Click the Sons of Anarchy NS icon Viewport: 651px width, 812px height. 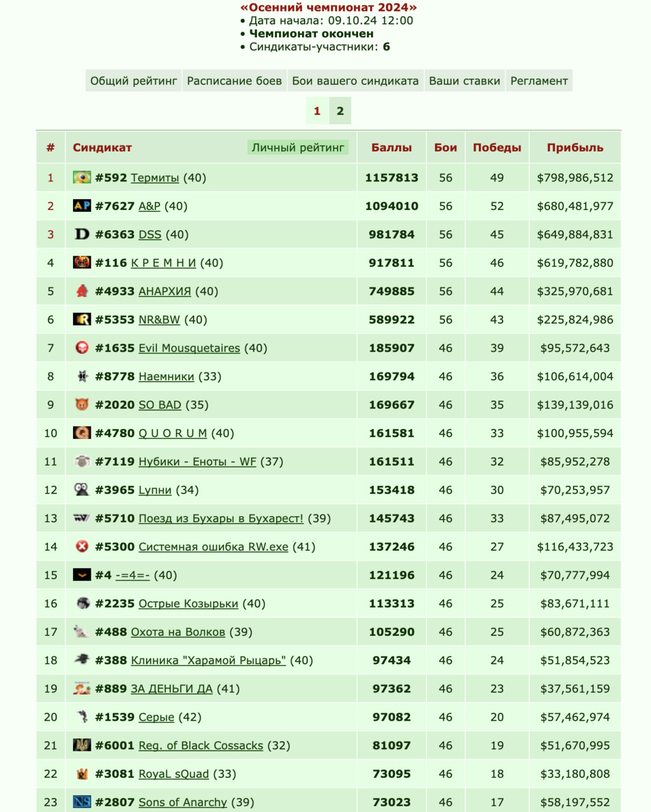pos(82,802)
